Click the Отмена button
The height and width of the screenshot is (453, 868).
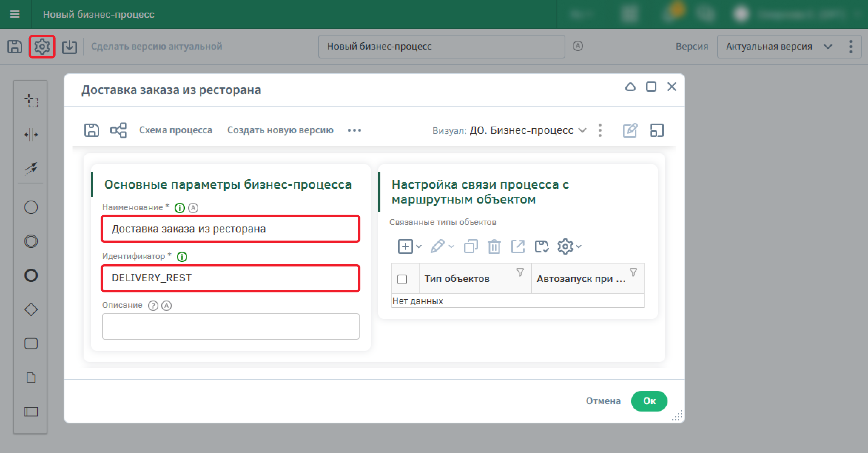click(x=603, y=401)
